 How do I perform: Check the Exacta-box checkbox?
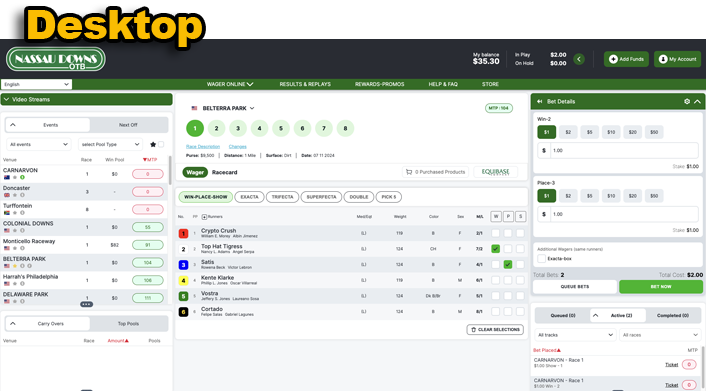(x=542, y=259)
